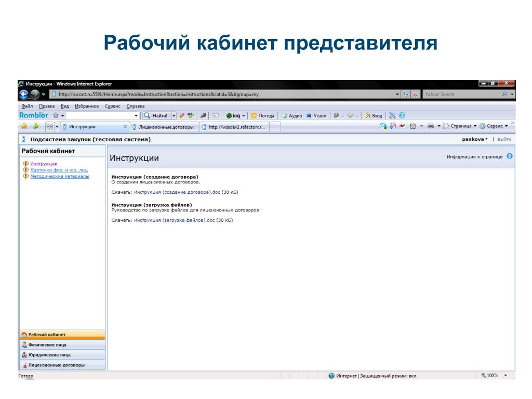Screen dimensions: 532x399
Task: Select the Рабочий кабинет navigation section
Action: (x=62, y=335)
